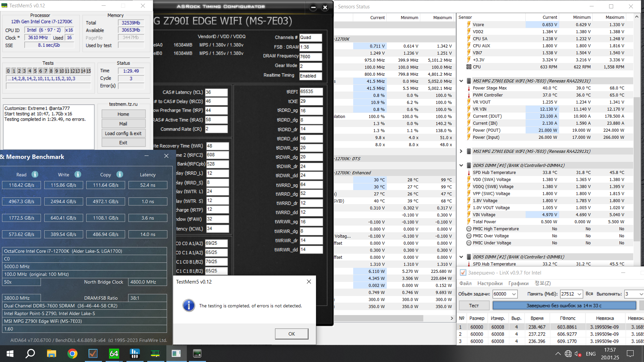Open Google Chrome from the taskbar

[72, 354]
